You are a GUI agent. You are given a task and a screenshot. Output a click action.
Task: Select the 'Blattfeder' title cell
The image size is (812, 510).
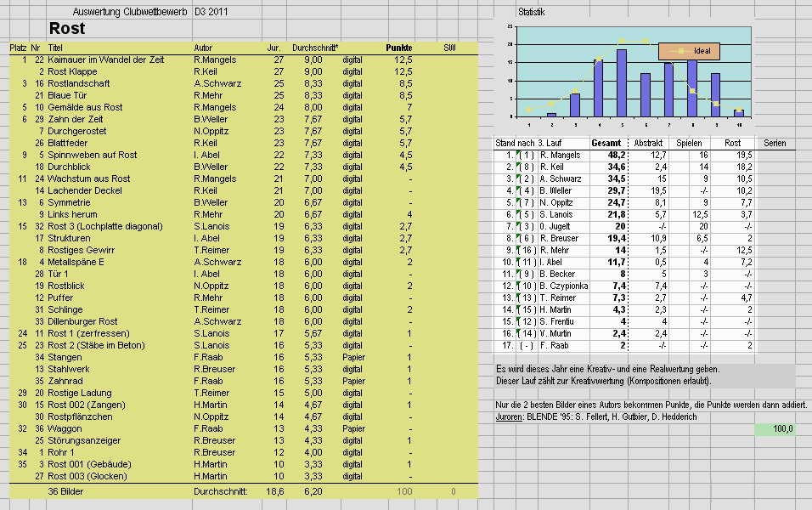coord(68,143)
